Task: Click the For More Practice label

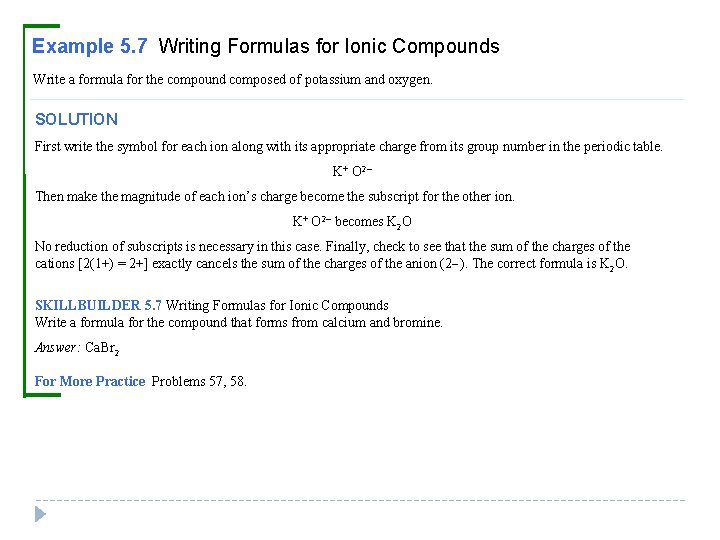Action: [x=90, y=381]
